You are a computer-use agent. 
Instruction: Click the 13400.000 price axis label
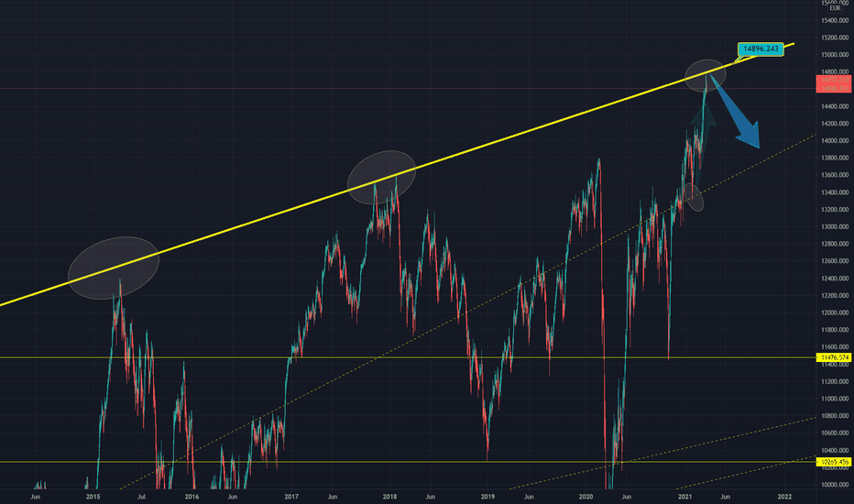(835, 192)
